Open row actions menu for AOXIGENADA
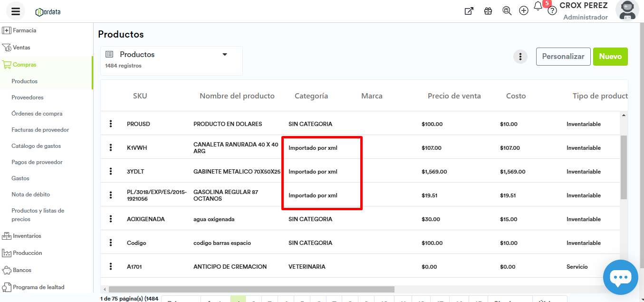The image size is (644, 302). [111, 219]
